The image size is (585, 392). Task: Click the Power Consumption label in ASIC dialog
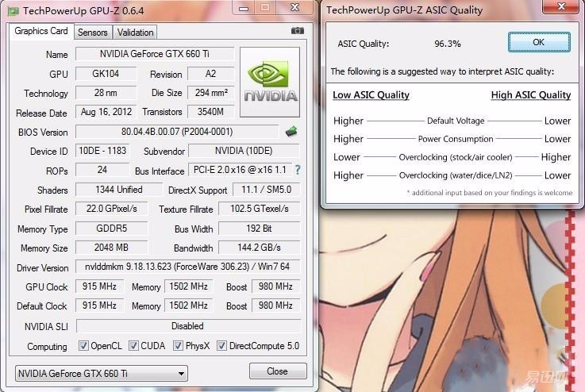(456, 139)
